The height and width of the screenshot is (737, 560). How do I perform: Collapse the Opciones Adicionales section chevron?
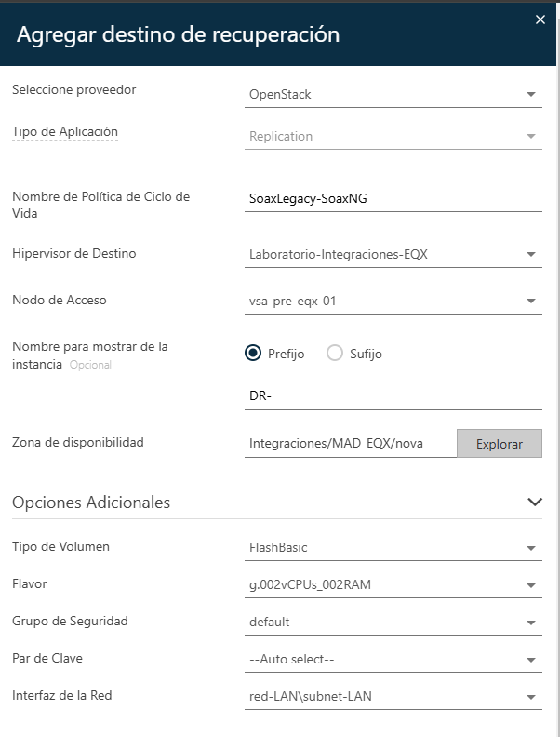pyautogui.click(x=534, y=502)
